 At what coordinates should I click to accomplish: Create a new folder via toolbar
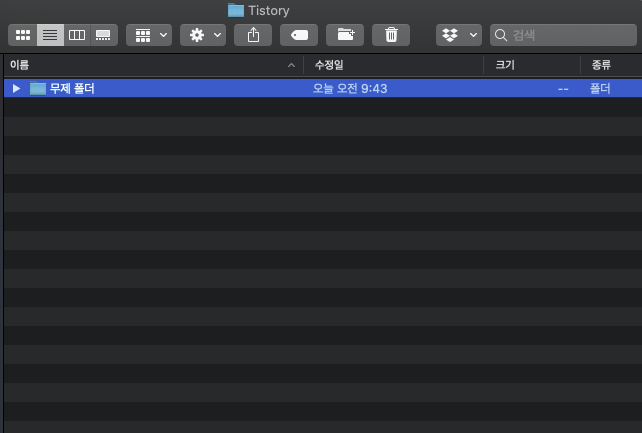tap(345, 35)
